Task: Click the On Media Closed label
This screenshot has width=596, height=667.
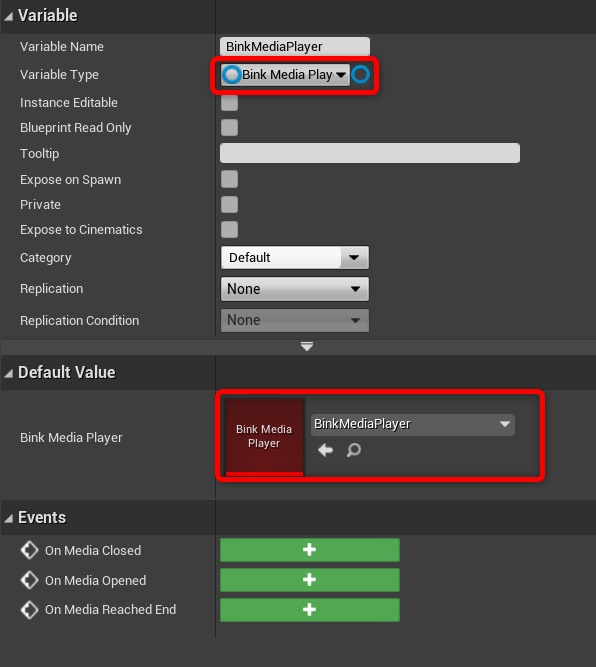Action: pyautogui.click(x=93, y=550)
